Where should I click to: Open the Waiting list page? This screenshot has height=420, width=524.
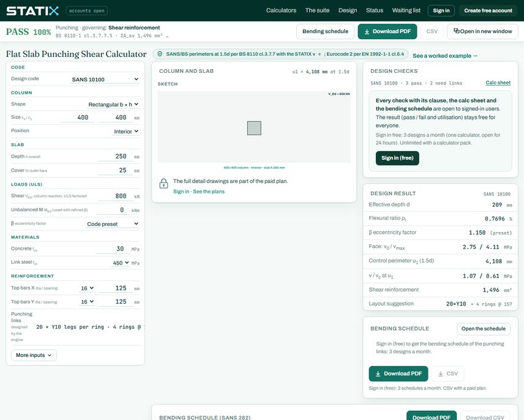click(x=406, y=10)
